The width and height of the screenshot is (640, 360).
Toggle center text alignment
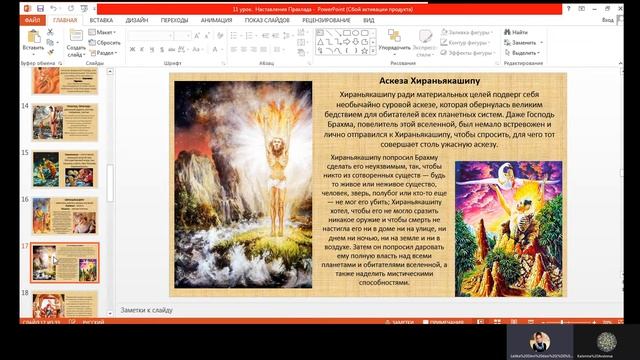244,49
